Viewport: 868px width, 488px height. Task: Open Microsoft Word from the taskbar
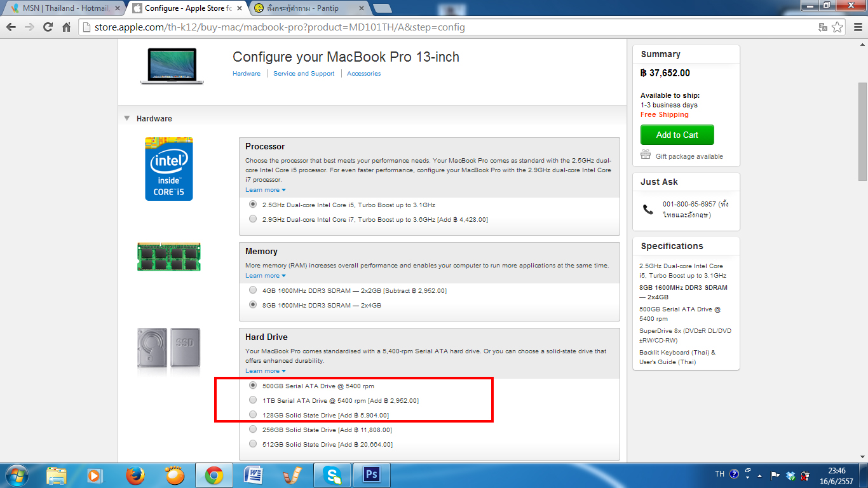(x=253, y=475)
